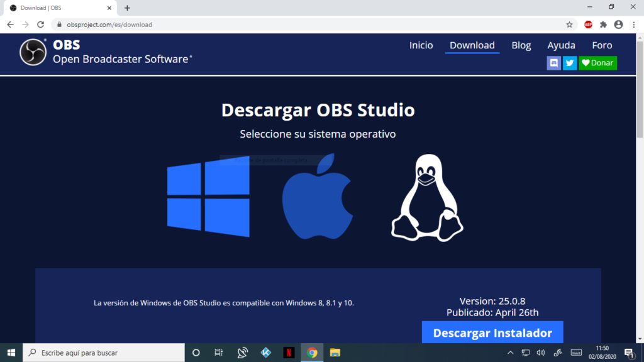Open the Adblock Plus extension icon

(588, 25)
